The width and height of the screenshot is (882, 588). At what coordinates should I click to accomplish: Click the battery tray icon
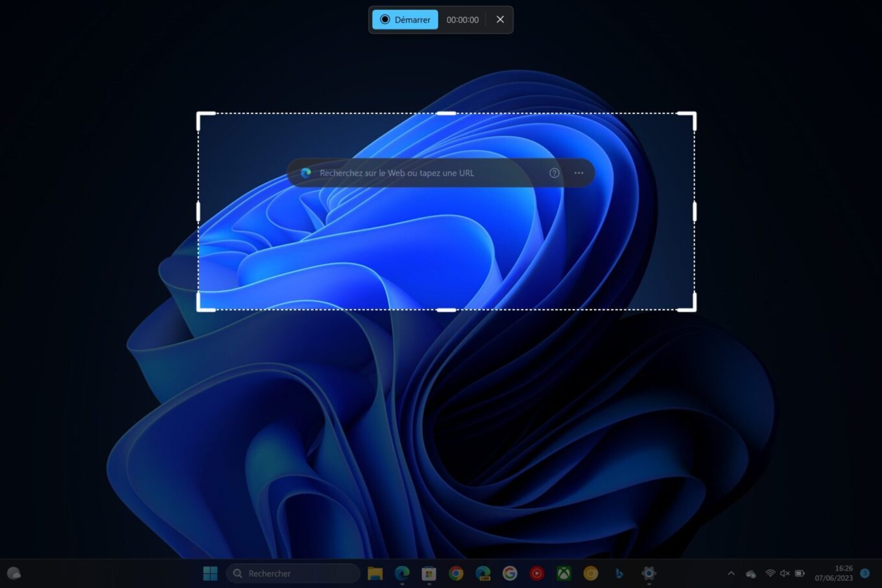800,573
